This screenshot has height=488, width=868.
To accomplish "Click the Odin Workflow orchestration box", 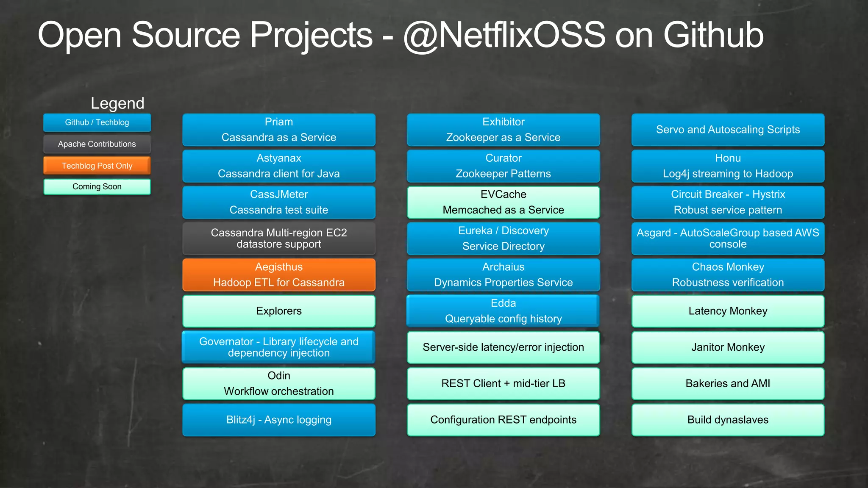I will 279,383.
